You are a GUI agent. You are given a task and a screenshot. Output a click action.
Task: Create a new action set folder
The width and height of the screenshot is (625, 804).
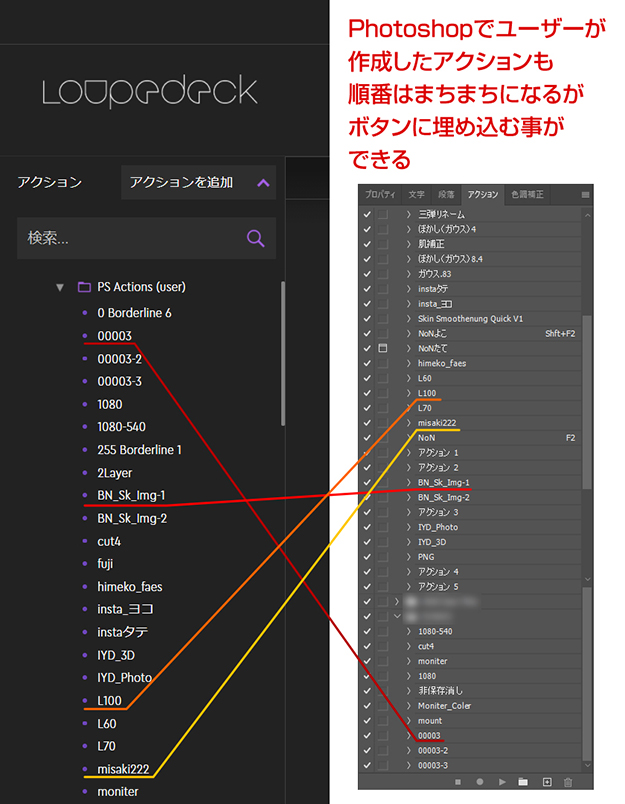523,782
